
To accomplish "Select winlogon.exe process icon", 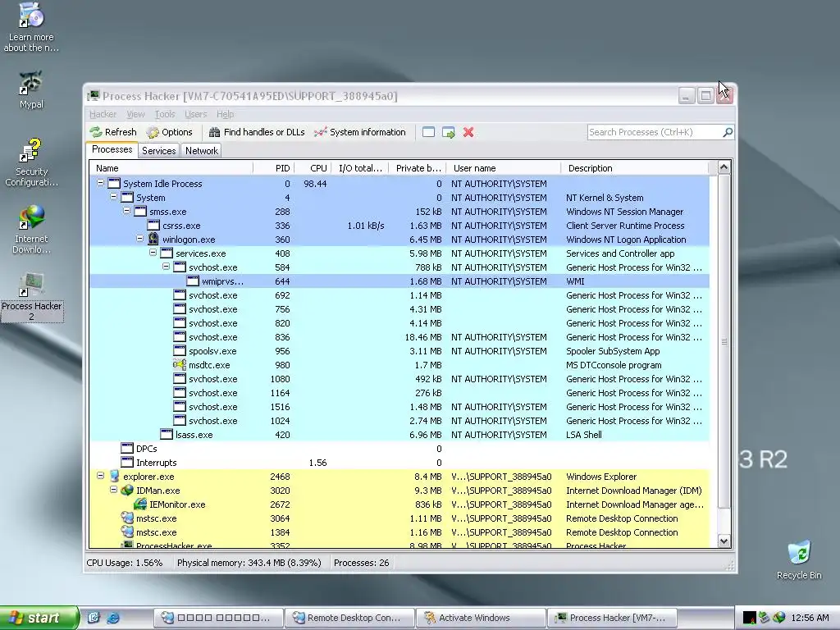I will point(153,239).
